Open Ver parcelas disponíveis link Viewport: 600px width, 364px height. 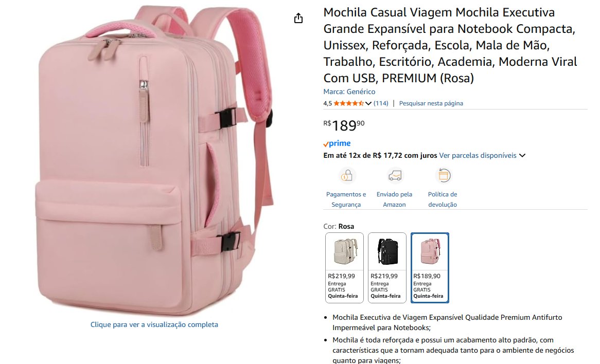(478, 156)
